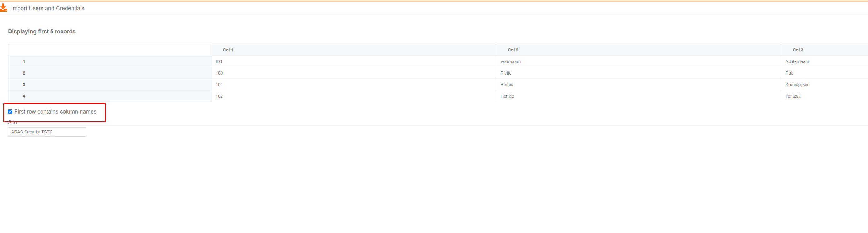Click the cell with value 102
Image resolution: width=868 pixels, height=233 pixels.
(355, 96)
